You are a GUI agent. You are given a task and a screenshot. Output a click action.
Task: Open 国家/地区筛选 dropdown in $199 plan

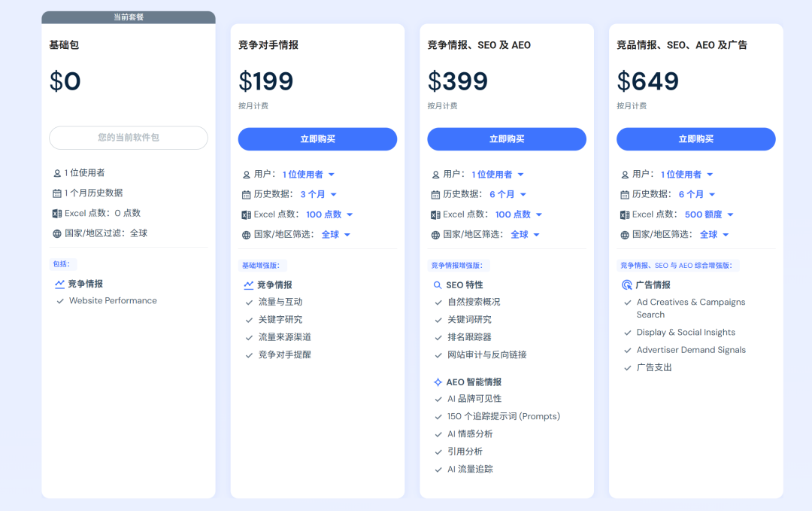coord(336,235)
